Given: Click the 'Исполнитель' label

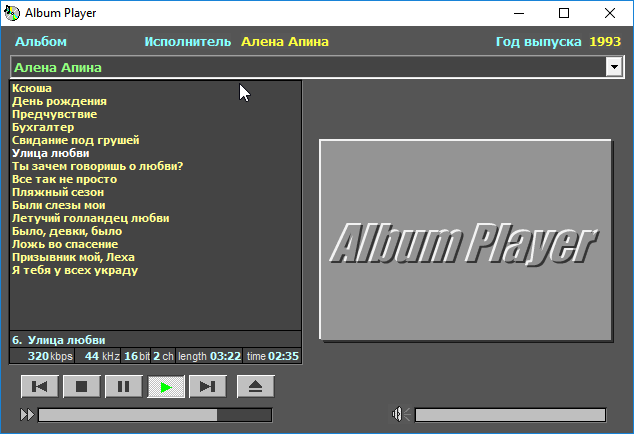Looking at the screenshot, I should [x=188, y=42].
